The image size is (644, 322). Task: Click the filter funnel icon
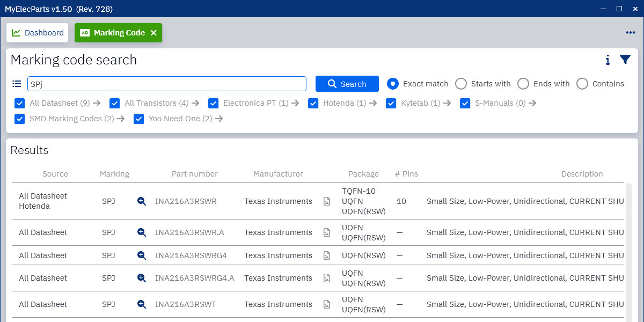click(x=625, y=60)
